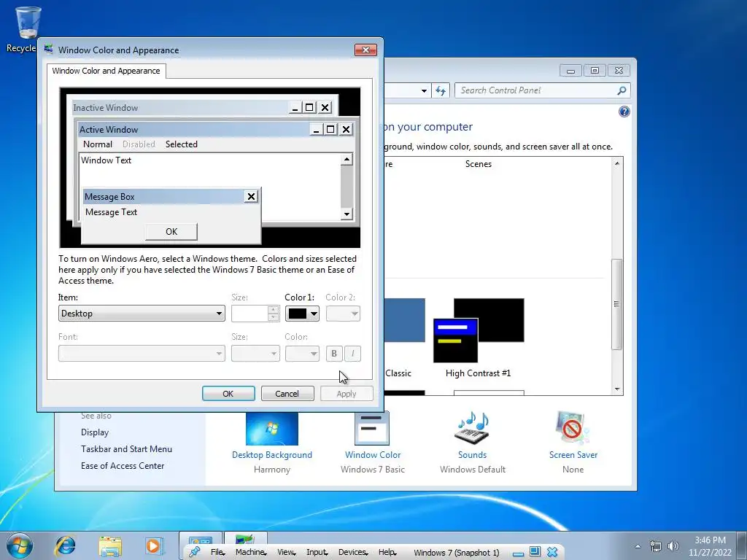Click the Apply button
Screen dimensions: 747x560
(x=347, y=393)
